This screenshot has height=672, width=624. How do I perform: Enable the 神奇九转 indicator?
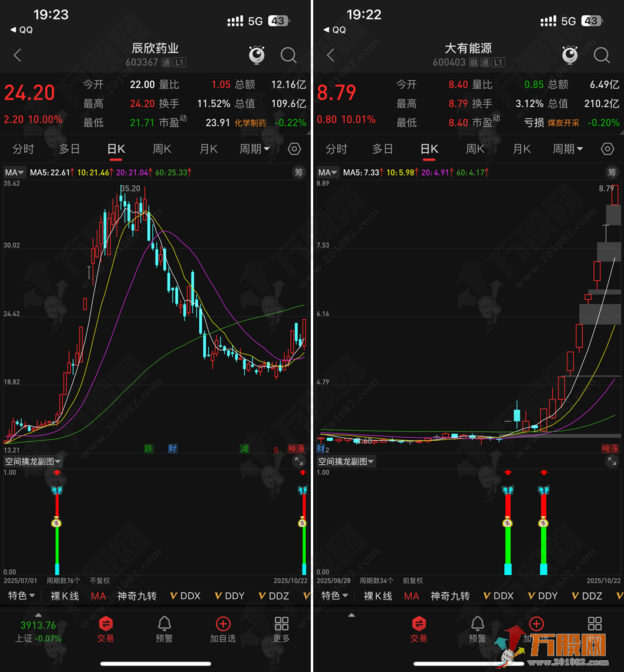pyautogui.click(x=137, y=596)
